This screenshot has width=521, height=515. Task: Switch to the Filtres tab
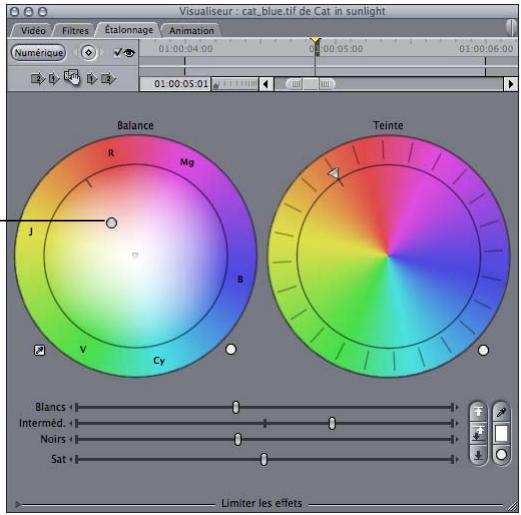(x=75, y=31)
